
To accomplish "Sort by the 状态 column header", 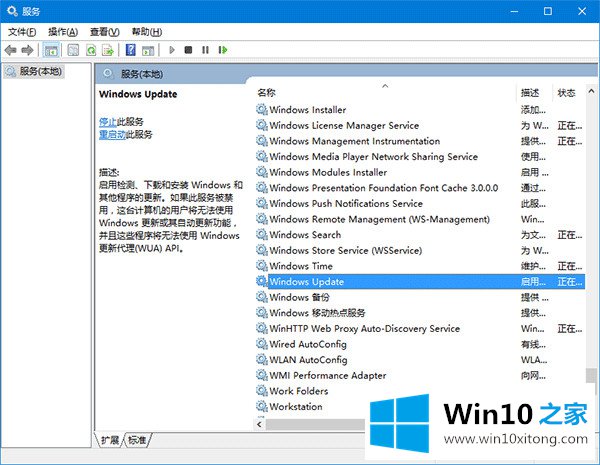I will tap(569, 93).
